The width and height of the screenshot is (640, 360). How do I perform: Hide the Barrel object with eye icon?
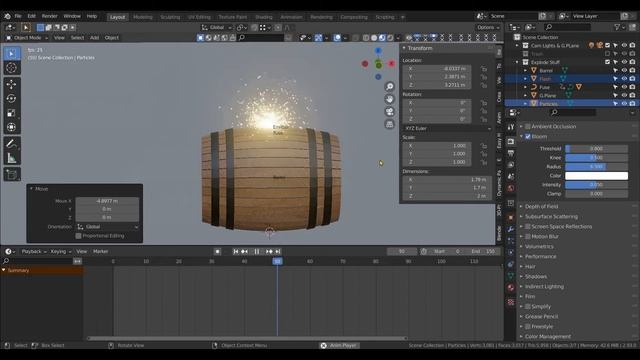click(x=624, y=70)
